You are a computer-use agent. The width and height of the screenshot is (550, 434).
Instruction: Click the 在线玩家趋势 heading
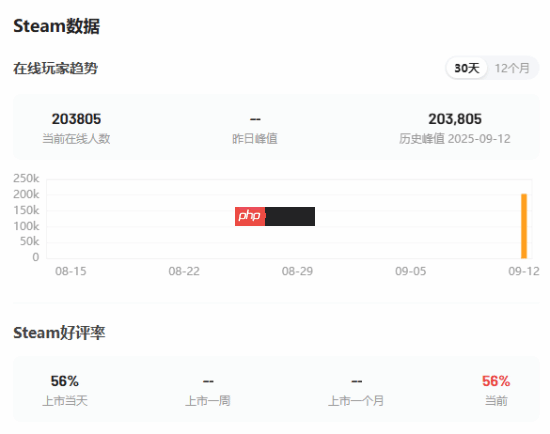(x=55, y=68)
